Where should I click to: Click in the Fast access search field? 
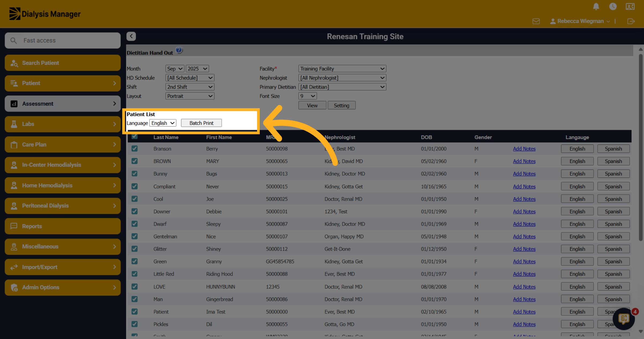tap(63, 41)
